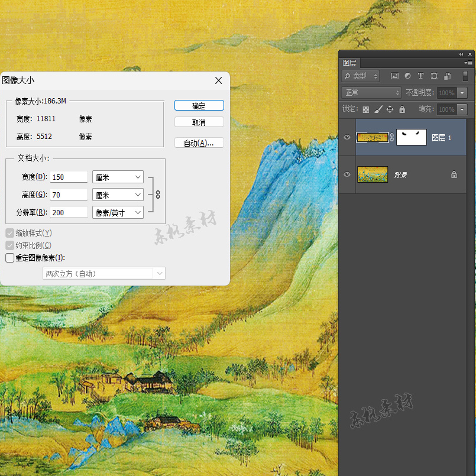The height and width of the screenshot is (476, 476).
Task: Switch to the 图层 panel tab
Action: tap(349, 63)
